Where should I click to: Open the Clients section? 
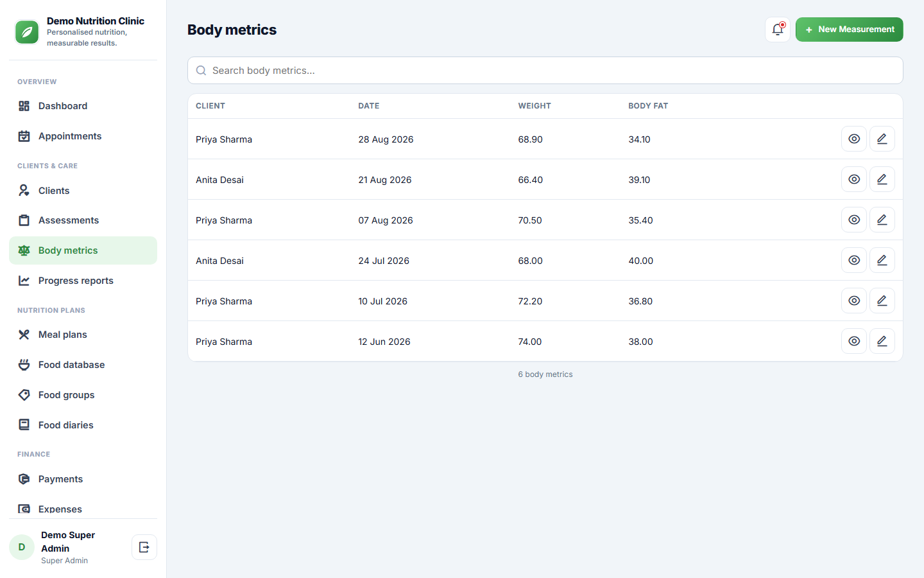pyautogui.click(x=83, y=191)
